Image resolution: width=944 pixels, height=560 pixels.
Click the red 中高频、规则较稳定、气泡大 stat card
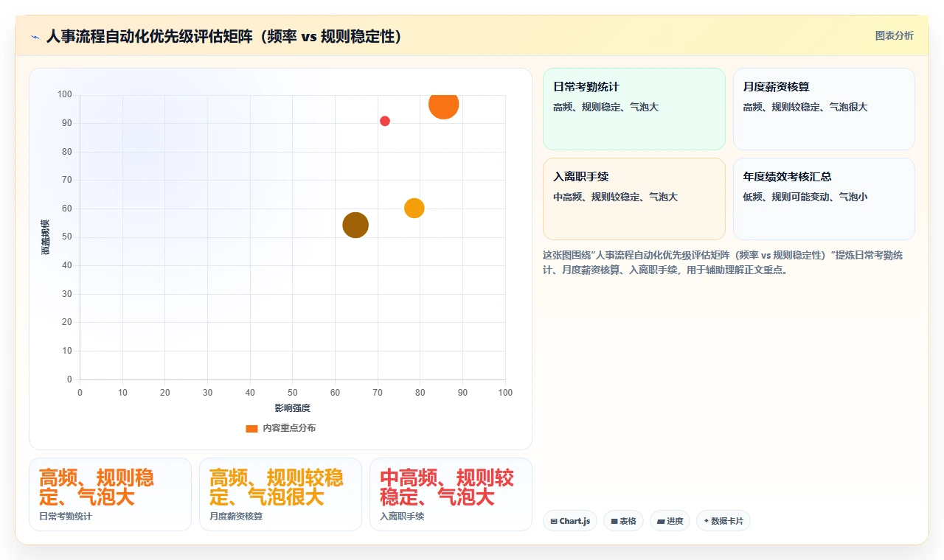click(451, 494)
